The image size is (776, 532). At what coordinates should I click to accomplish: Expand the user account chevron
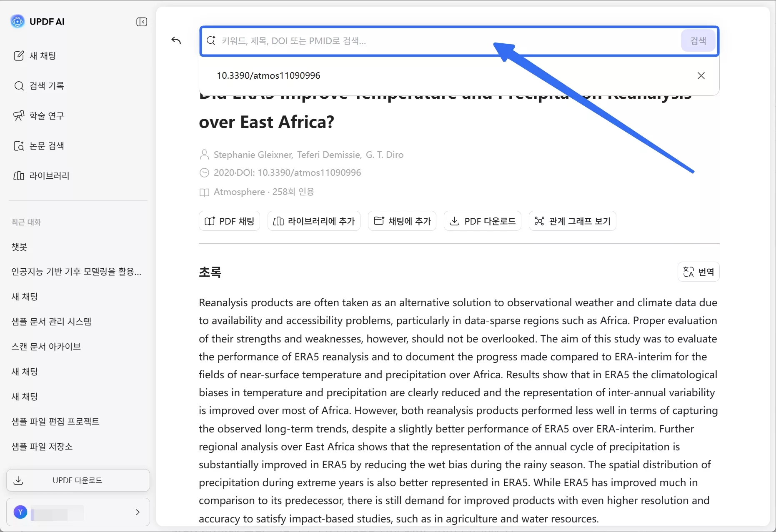pos(138,512)
